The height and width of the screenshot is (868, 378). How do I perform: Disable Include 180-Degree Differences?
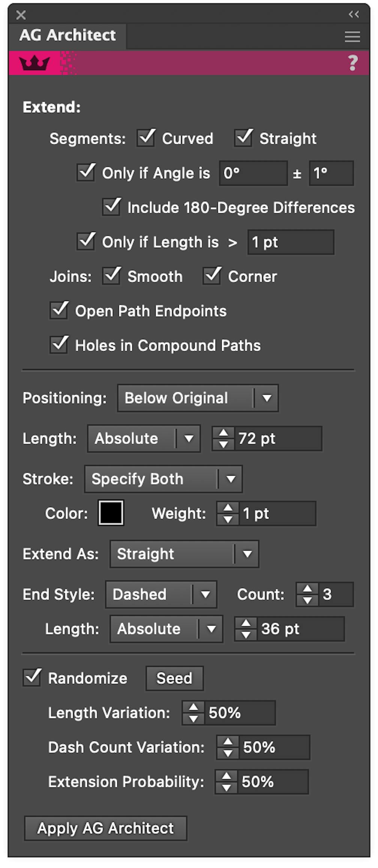111,207
